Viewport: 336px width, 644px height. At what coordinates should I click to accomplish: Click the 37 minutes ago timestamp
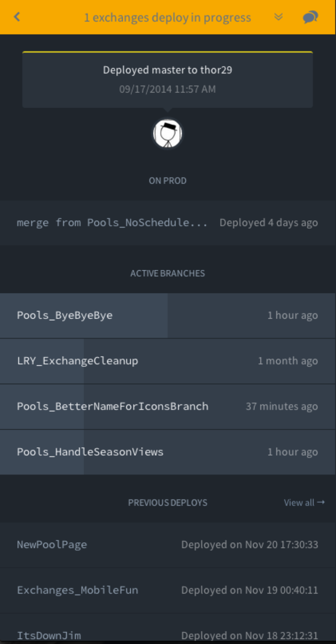[282, 406]
